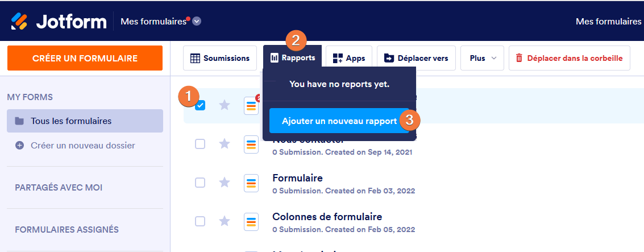Open the Apps toolbar button
This screenshot has height=252, width=644.
[x=348, y=58]
